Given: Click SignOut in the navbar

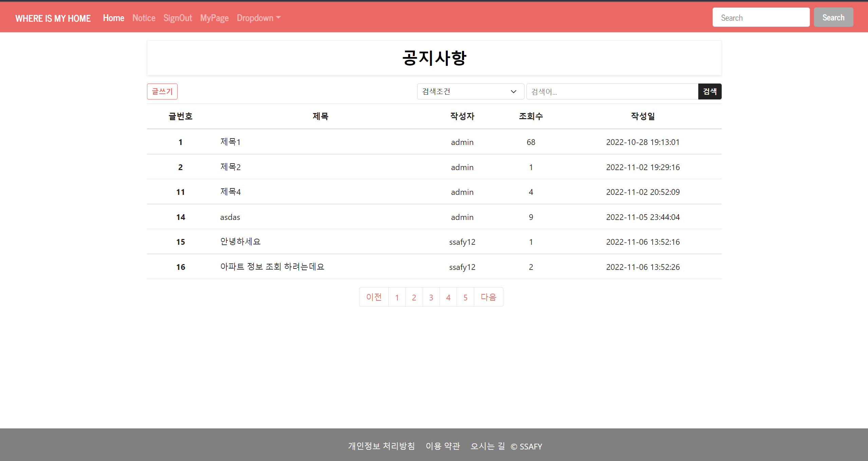Looking at the screenshot, I should pos(178,18).
